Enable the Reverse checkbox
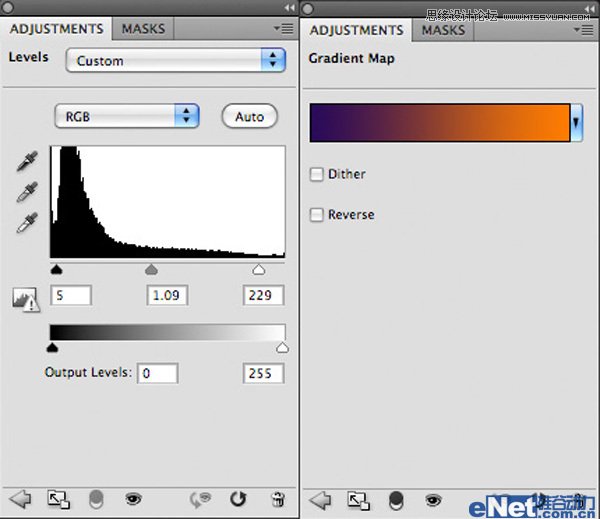 click(x=316, y=215)
